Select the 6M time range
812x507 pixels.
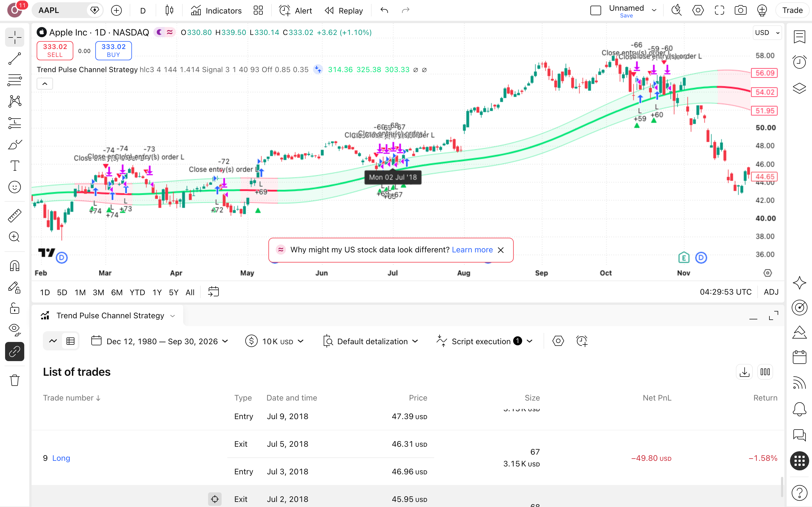click(117, 292)
